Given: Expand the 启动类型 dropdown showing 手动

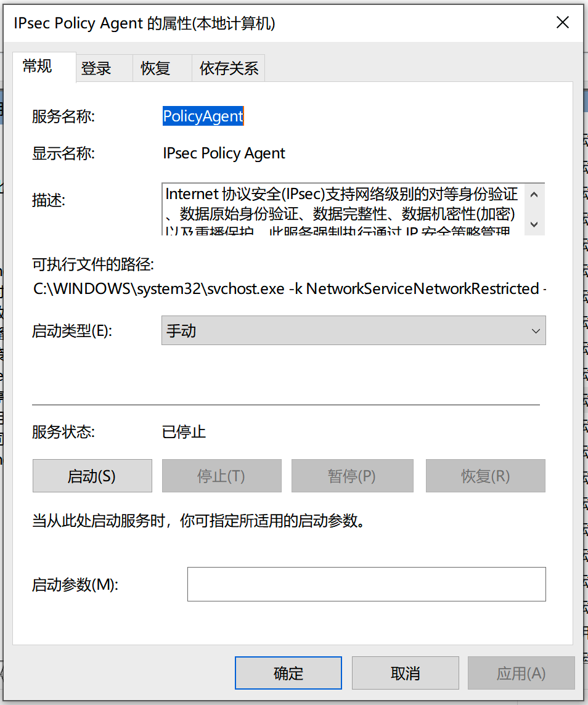Looking at the screenshot, I should coord(353,331).
